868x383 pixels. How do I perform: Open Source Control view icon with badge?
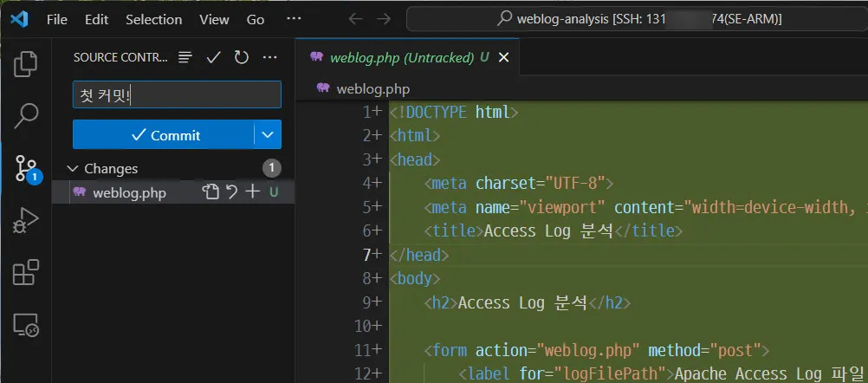(27, 169)
